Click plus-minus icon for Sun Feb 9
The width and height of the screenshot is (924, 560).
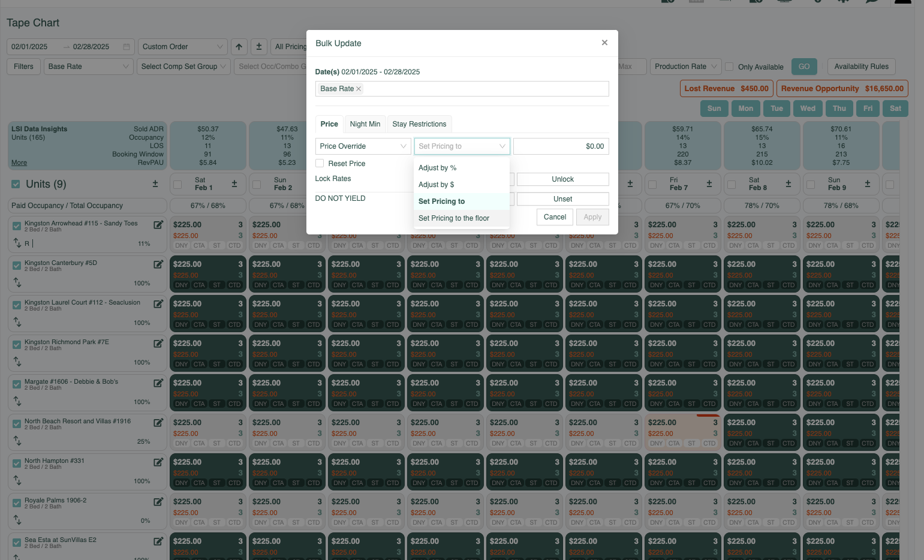(x=868, y=184)
